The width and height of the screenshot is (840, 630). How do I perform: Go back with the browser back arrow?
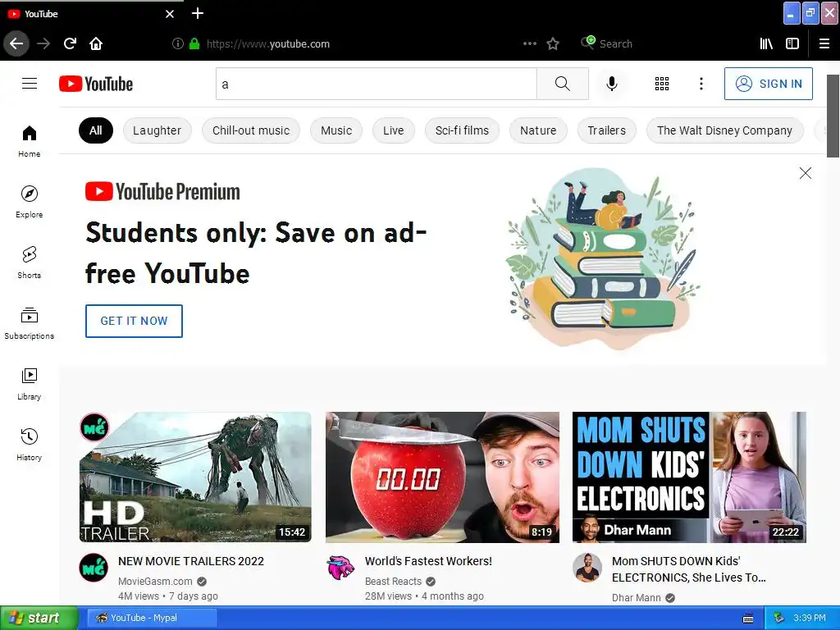click(x=16, y=43)
